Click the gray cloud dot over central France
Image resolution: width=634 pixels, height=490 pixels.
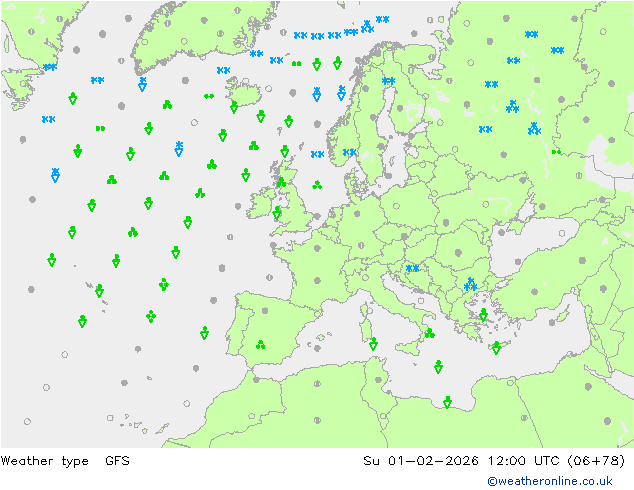[317, 280]
